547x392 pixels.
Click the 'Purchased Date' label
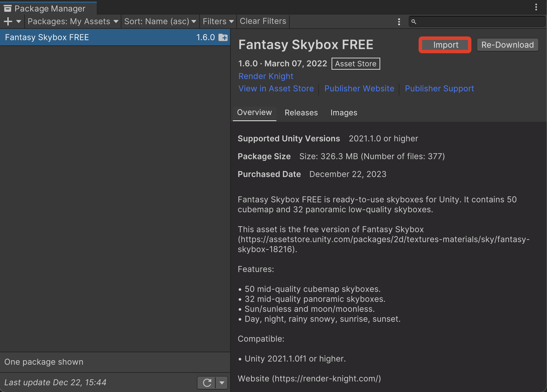coord(269,174)
